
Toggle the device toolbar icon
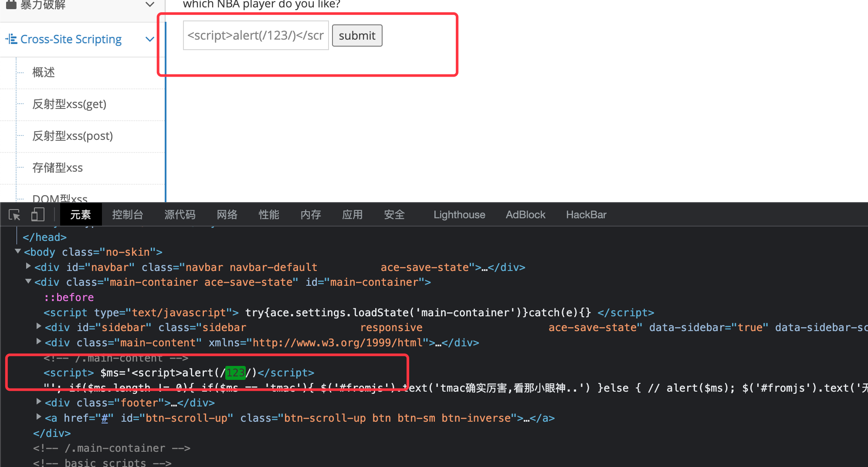(38, 214)
